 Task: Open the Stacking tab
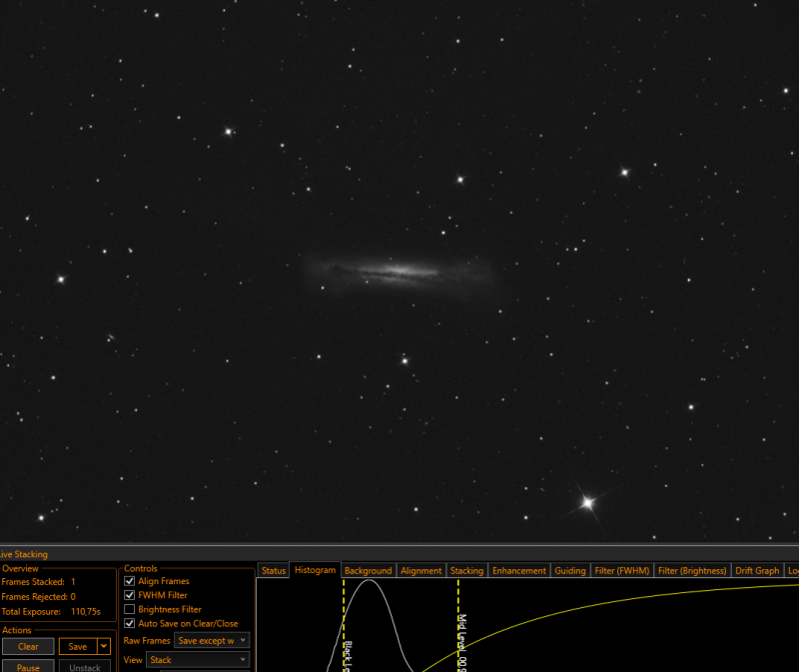coord(466,570)
